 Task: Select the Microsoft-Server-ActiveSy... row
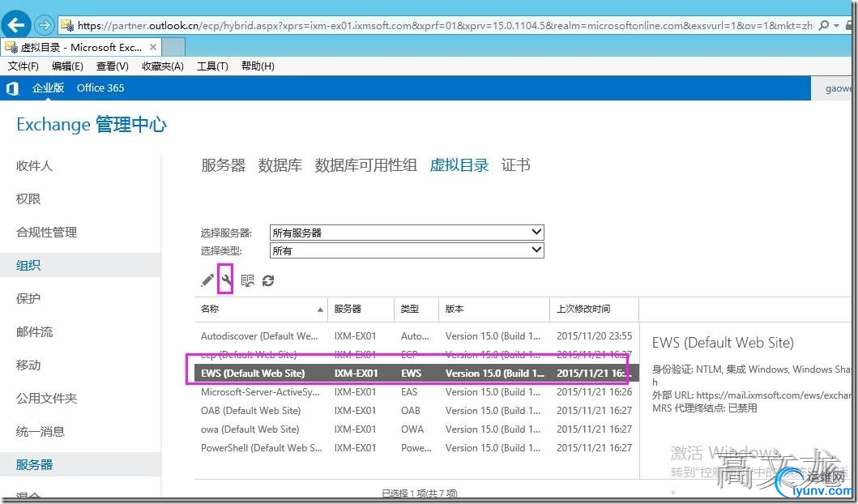[x=416, y=392]
